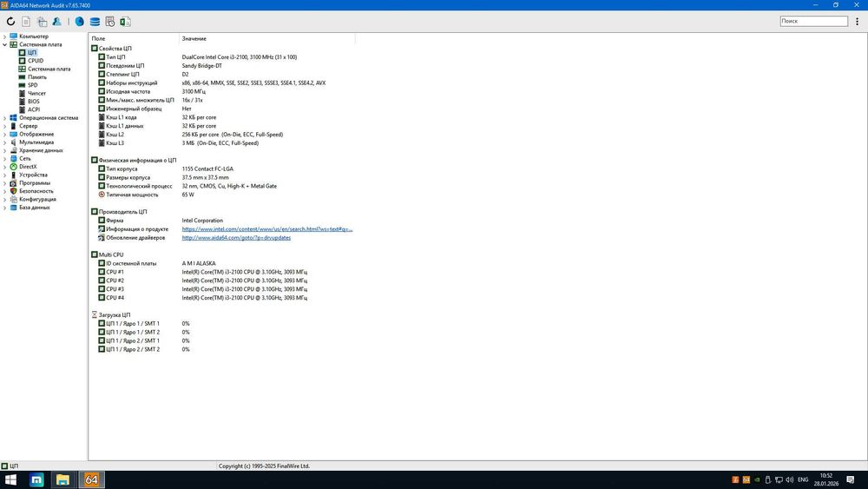868x489 pixels.
Task: Click the Поле column header
Action: click(134, 39)
